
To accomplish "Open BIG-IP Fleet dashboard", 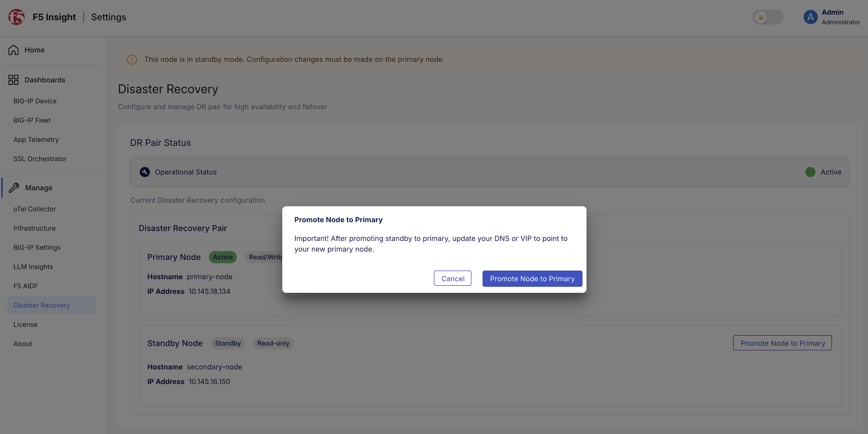I will 32,120.
